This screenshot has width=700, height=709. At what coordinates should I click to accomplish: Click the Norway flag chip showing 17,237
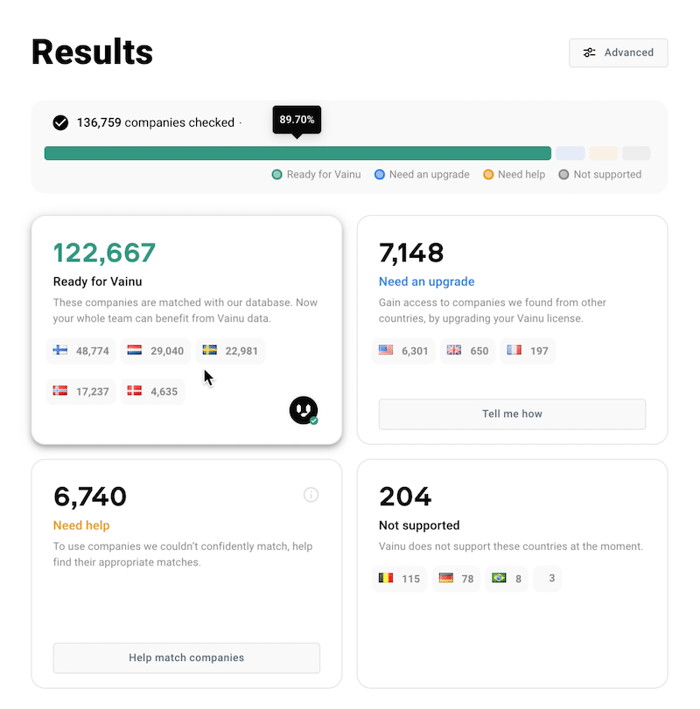pyautogui.click(x=81, y=392)
